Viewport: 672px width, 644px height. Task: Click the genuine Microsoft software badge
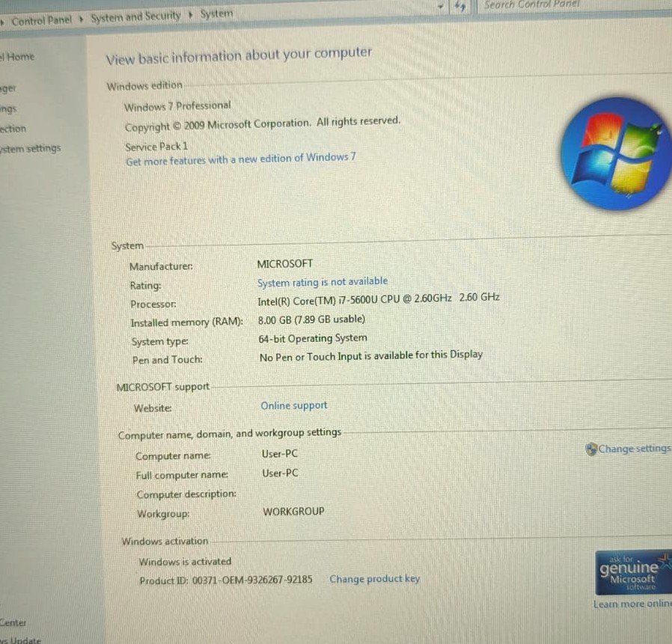coord(633,573)
